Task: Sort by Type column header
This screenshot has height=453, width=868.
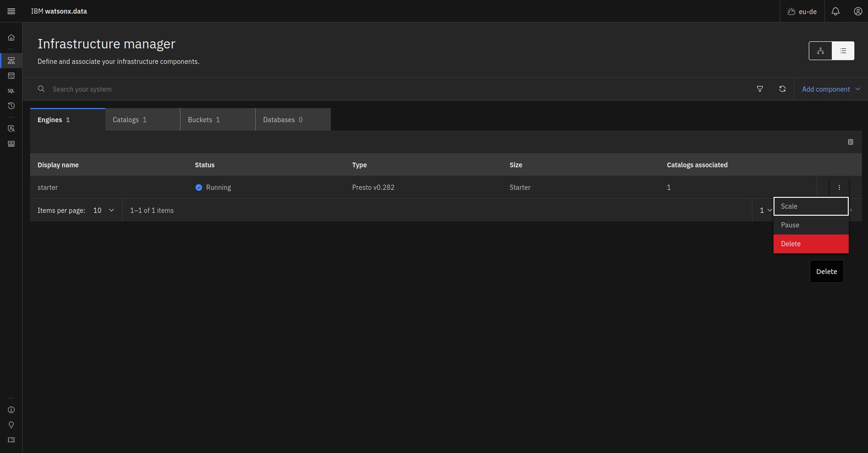Action: (360, 165)
